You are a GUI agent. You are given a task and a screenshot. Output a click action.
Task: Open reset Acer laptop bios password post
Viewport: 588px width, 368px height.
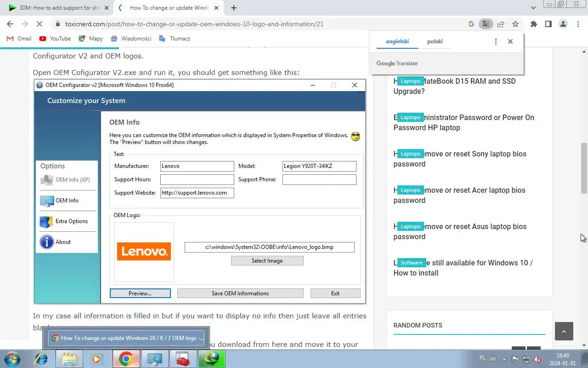pyautogui.click(x=459, y=195)
